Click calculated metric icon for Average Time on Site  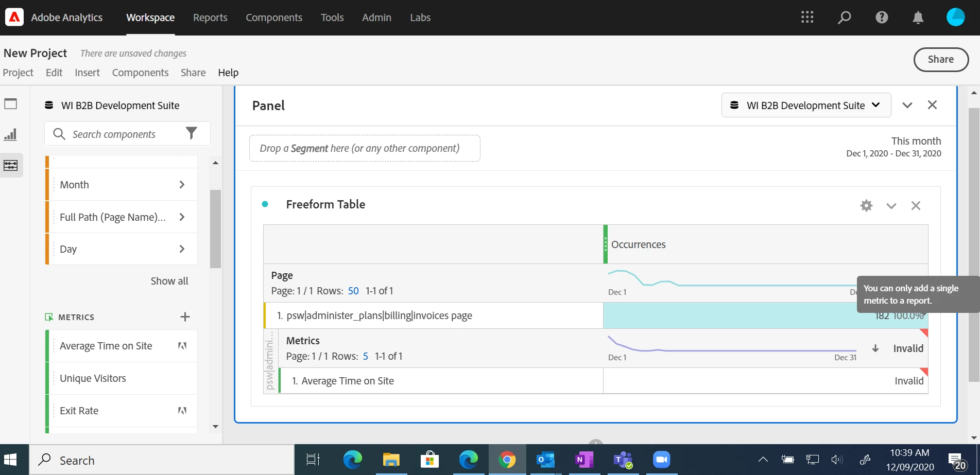click(x=182, y=346)
